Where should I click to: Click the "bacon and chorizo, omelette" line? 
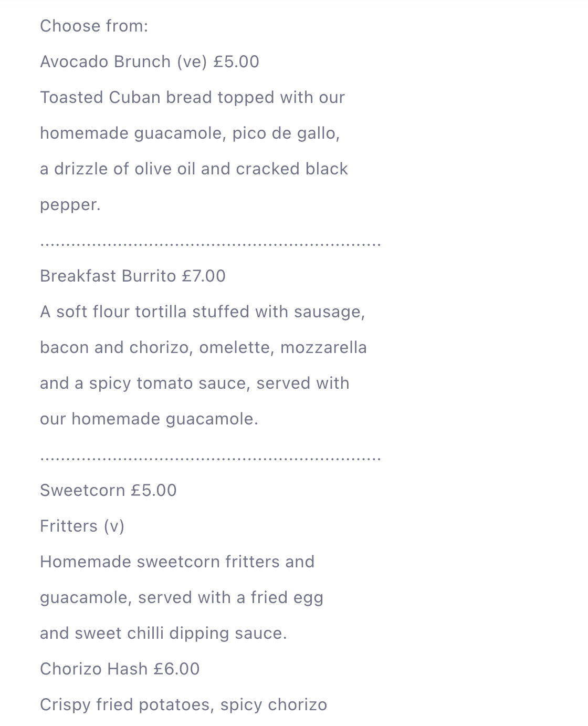click(x=203, y=348)
